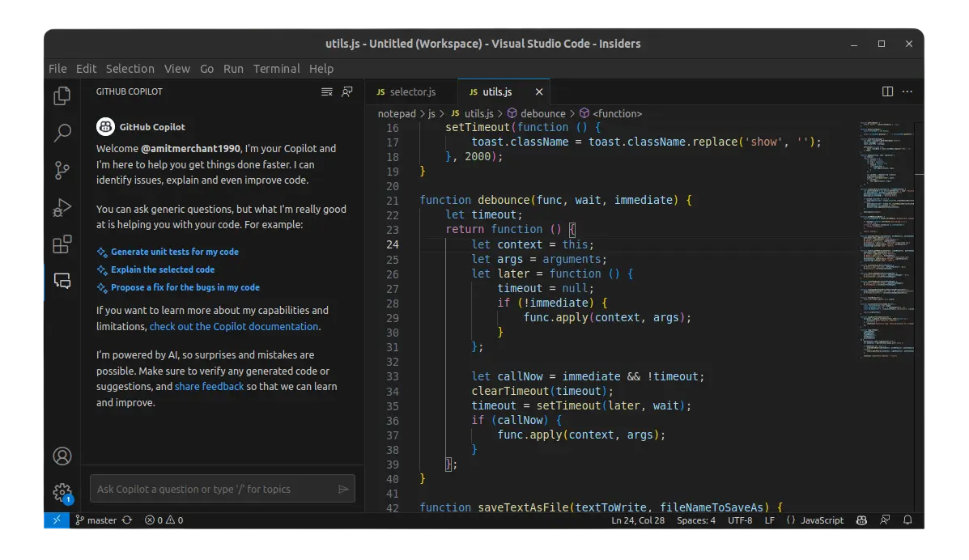Expand debounce breadcrumb symbol list
Image resolution: width=969 pixels, height=560 pixels.
pos(542,114)
